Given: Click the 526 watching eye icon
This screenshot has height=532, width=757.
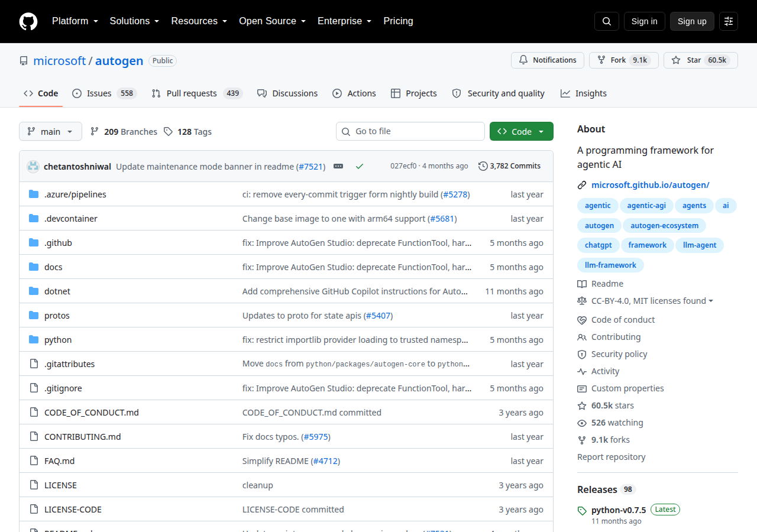Looking at the screenshot, I should click(x=582, y=423).
